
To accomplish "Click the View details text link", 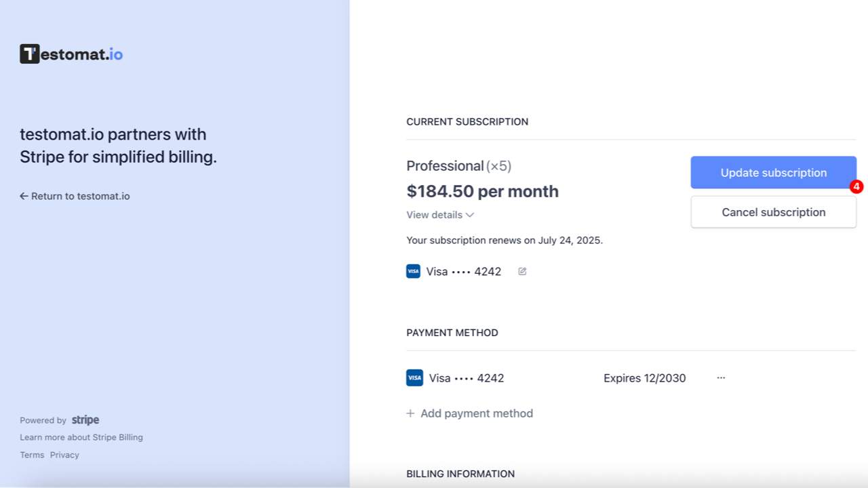I will (x=434, y=215).
